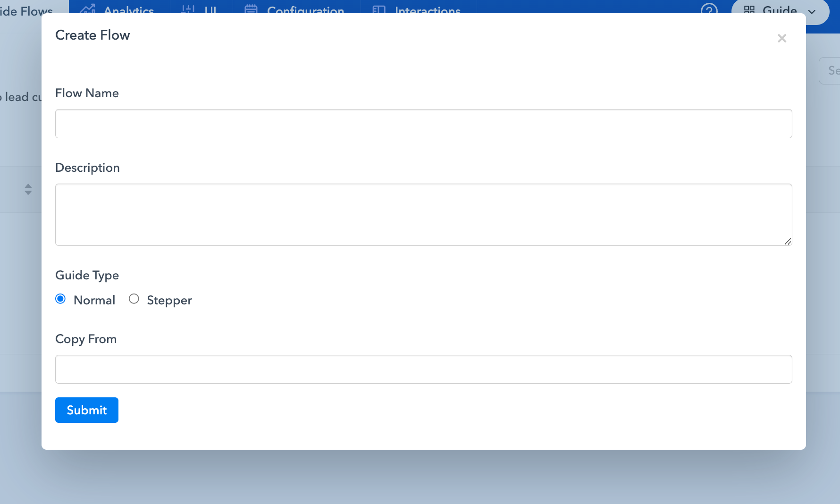Click inside the Description text area
The width and height of the screenshot is (840, 504).
[423, 214]
